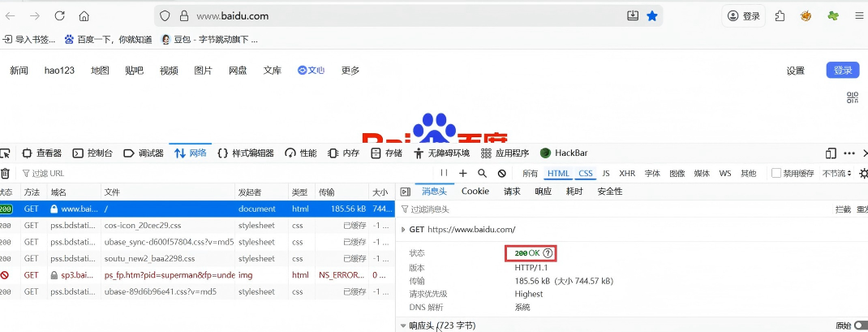Screen dimensions: 868x332
Task: Click the padlock site security icon
Action: tap(184, 16)
